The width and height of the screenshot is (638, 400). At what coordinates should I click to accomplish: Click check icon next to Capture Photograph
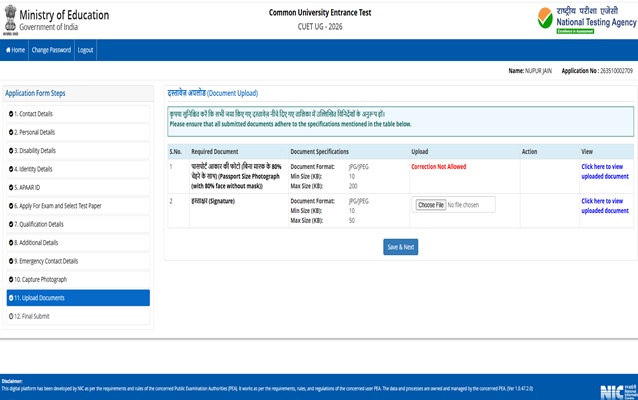tap(11, 280)
